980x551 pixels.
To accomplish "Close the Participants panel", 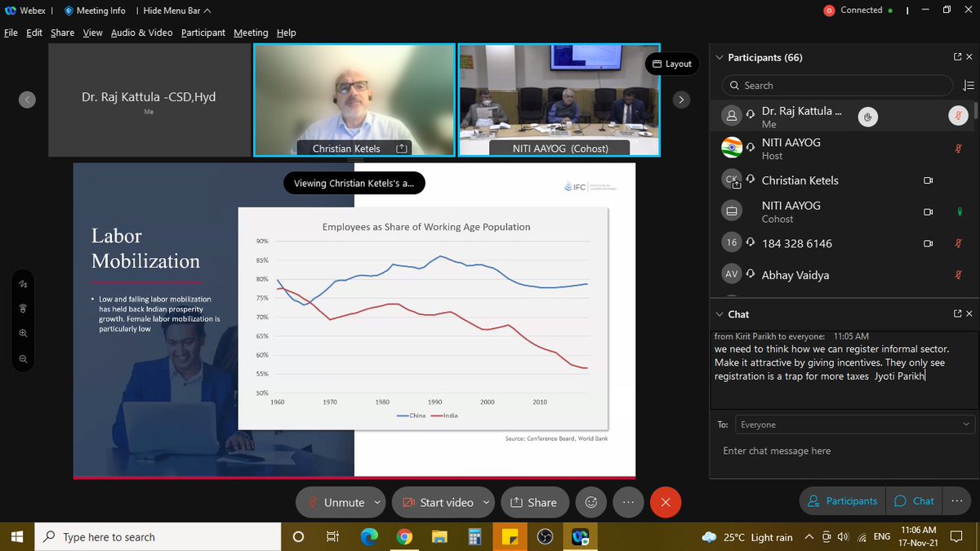I will (x=969, y=57).
